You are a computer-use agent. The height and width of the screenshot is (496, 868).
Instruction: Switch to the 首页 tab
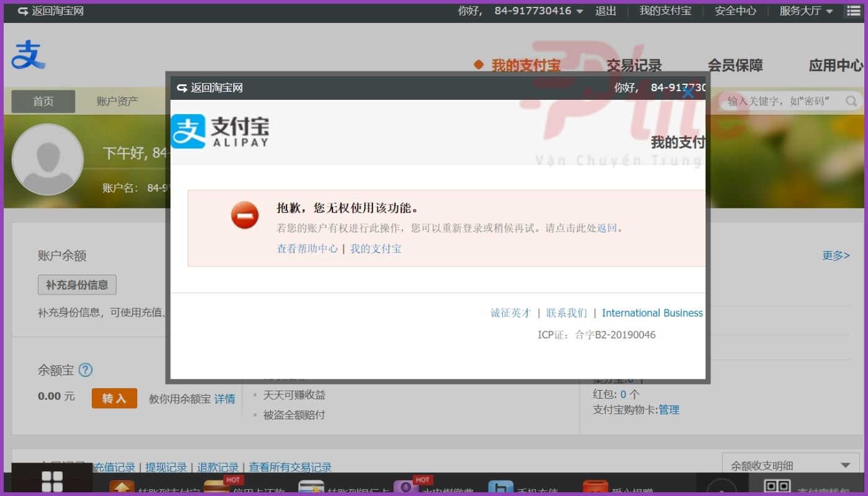click(43, 102)
